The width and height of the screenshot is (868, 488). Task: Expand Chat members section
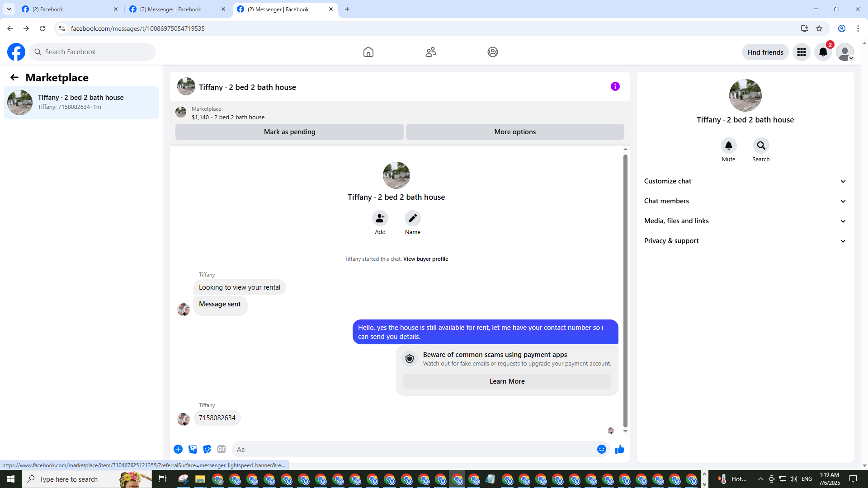[x=745, y=201]
